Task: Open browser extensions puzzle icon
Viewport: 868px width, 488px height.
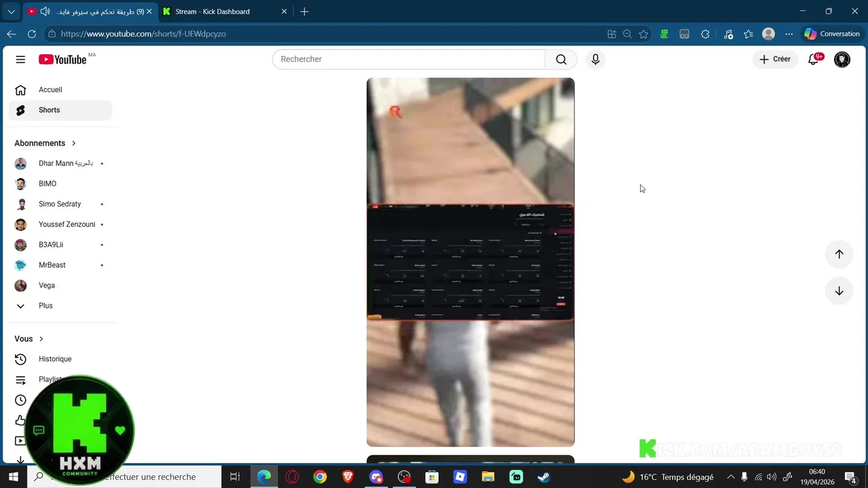Action: click(705, 34)
